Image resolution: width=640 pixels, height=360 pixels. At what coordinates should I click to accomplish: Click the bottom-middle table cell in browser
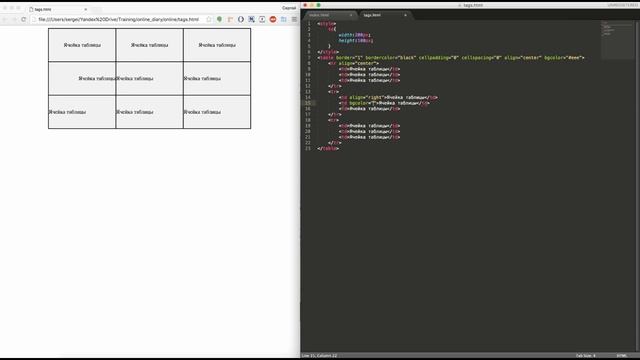[x=149, y=112]
